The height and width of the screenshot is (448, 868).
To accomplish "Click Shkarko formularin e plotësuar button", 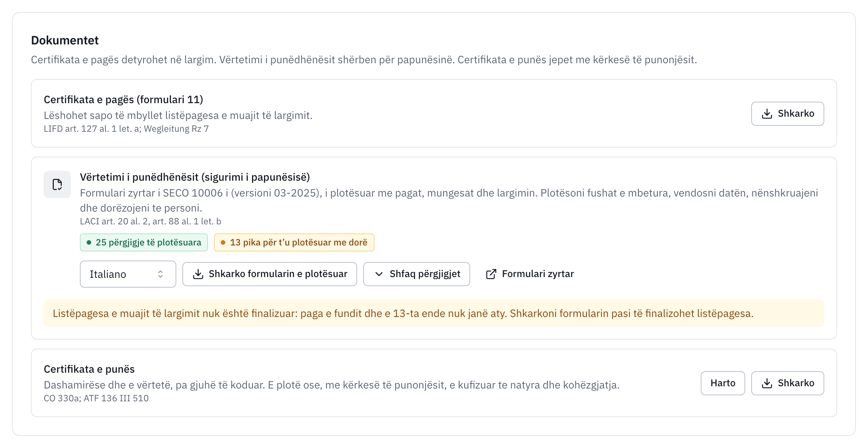I will point(270,274).
